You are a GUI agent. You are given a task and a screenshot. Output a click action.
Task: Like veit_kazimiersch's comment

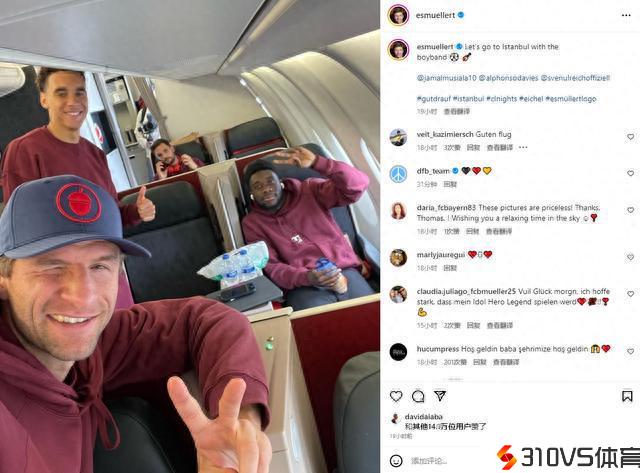(x=631, y=137)
